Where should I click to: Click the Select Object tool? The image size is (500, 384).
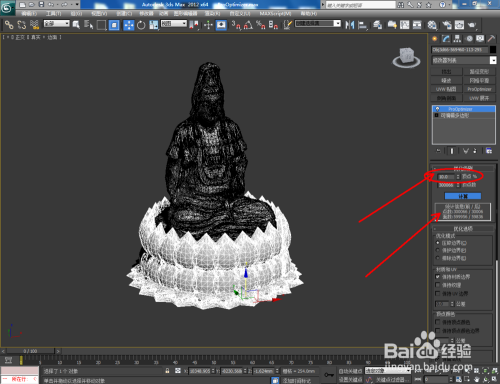pos(76,25)
